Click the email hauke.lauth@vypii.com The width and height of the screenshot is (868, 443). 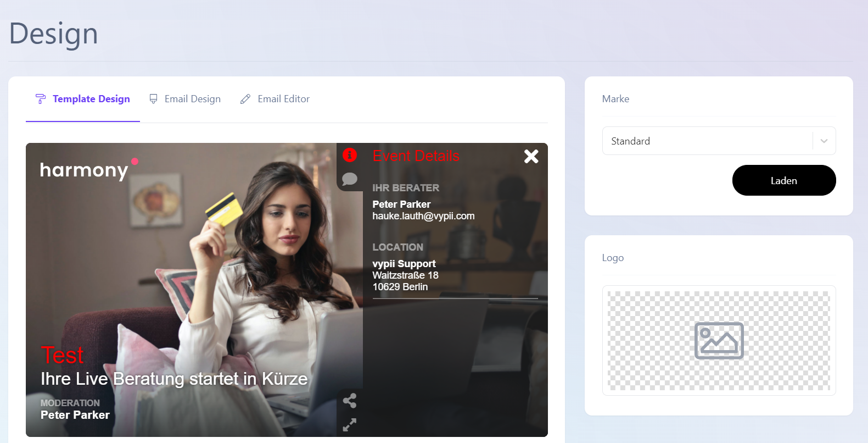[x=423, y=216]
